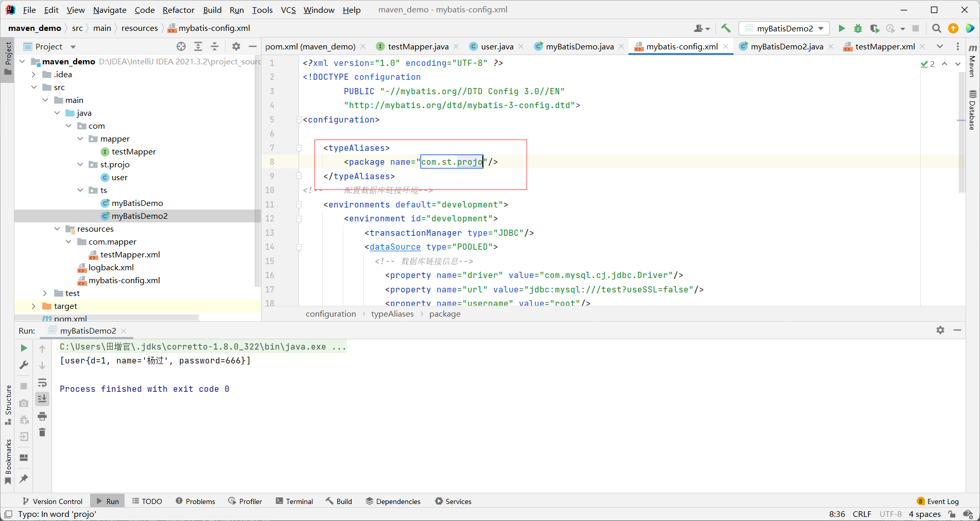
Task: Select testMapper.xml in project tree
Action: point(130,254)
